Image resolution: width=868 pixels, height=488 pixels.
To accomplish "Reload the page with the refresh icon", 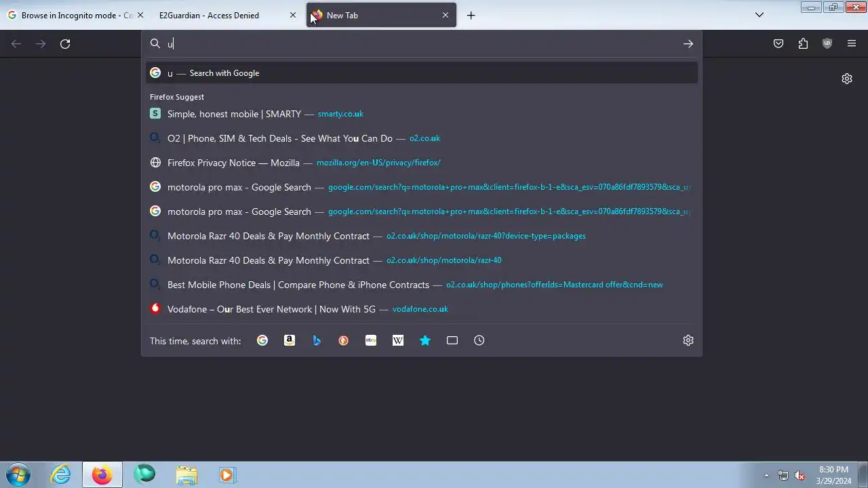I will (65, 44).
